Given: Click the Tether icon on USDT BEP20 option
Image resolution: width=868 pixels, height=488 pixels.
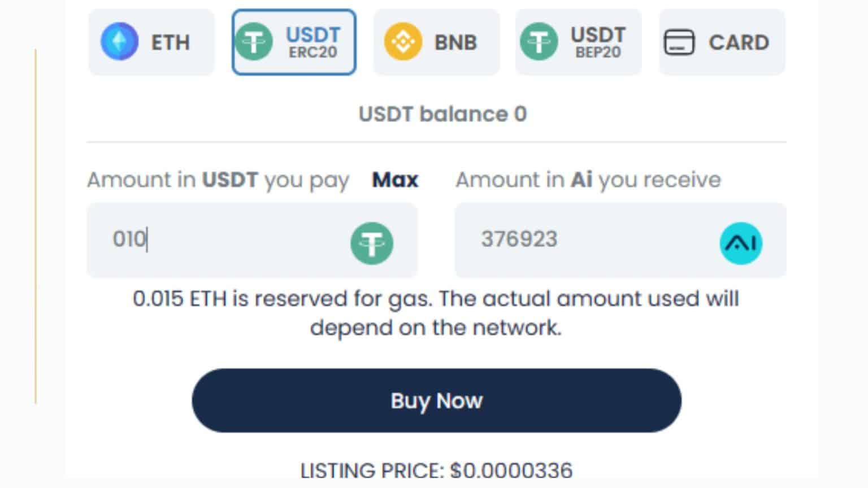Looking at the screenshot, I should click(x=541, y=41).
